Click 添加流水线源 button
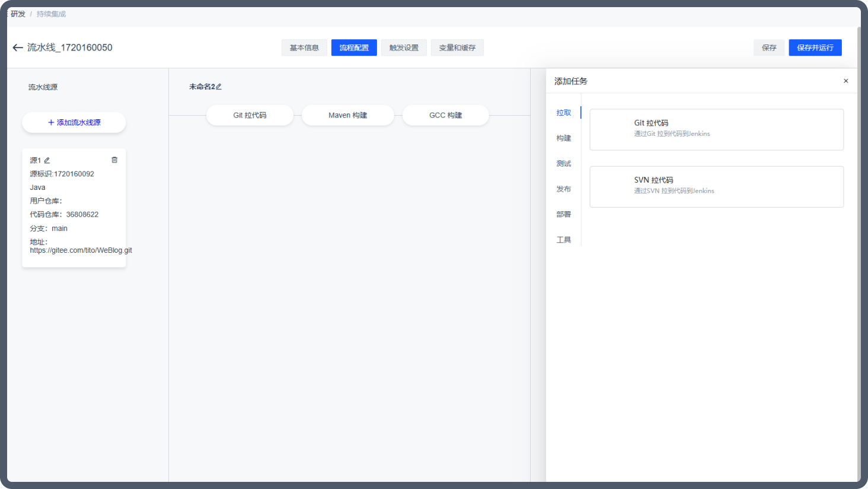This screenshot has height=489, width=868. click(74, 122)
